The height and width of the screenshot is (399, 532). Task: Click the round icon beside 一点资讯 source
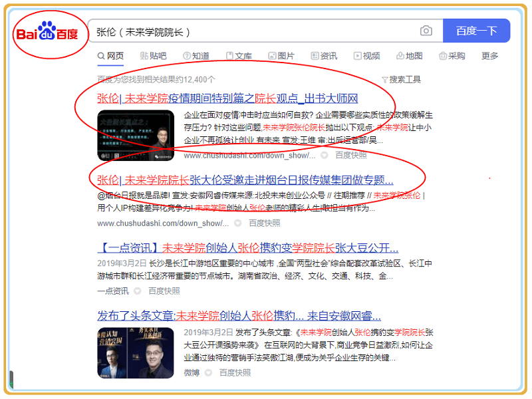click(137, 291)
